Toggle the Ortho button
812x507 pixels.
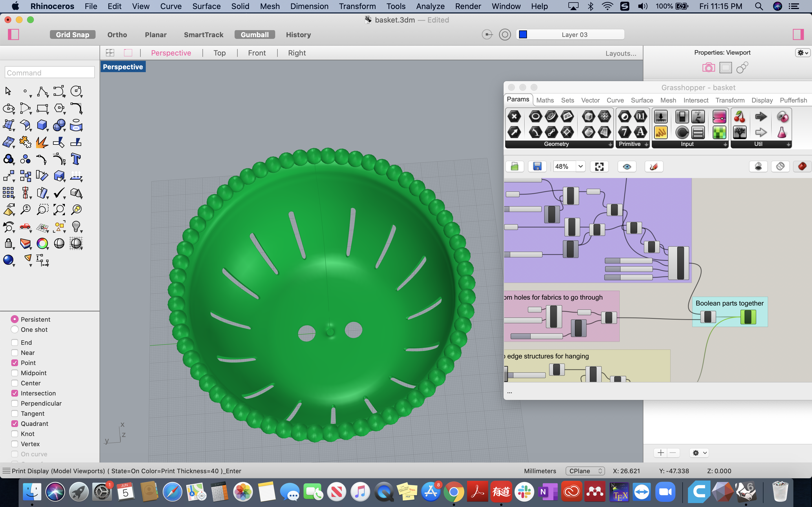click(117, 35)
